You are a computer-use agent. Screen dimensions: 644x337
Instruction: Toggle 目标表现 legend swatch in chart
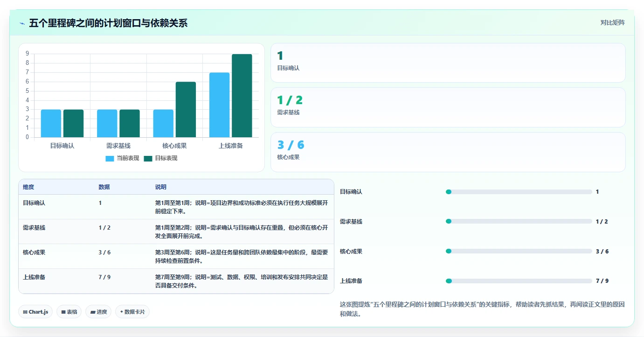click(x=148, y=158)
